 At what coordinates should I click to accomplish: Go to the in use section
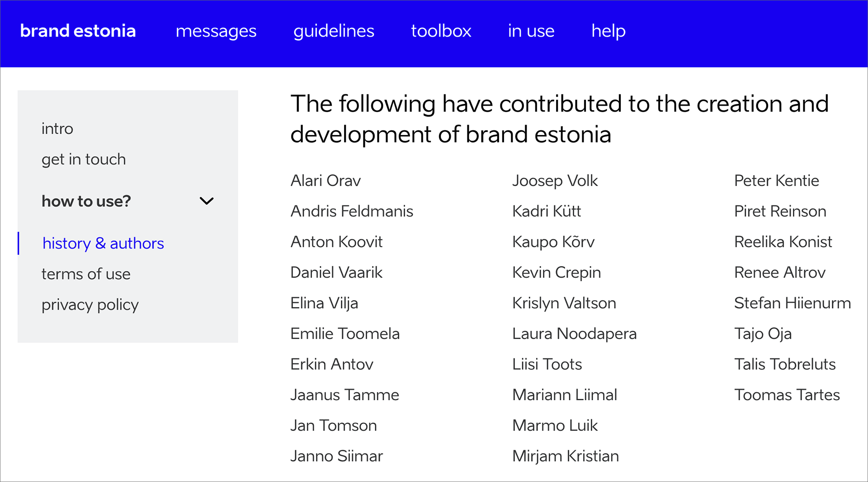pos(531,31)
